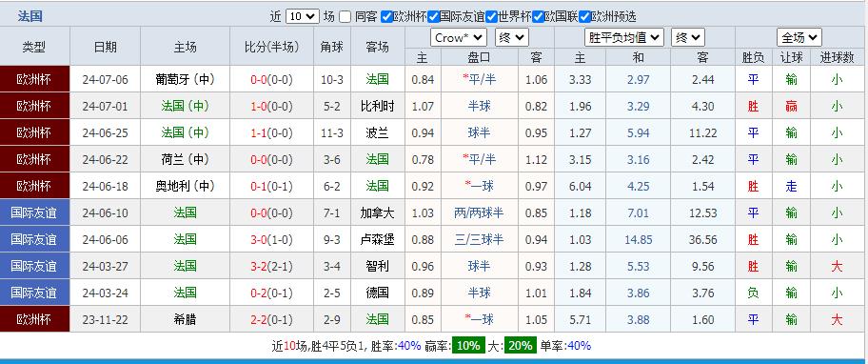
Task: Open the 比利时 away team link
Action: pos(378,106)
